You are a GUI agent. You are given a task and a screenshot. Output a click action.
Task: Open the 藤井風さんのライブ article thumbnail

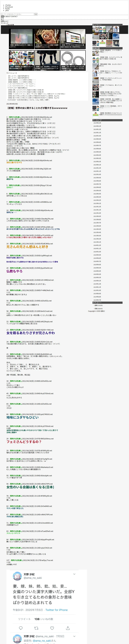pyautogui.click(x=21, y=39)
